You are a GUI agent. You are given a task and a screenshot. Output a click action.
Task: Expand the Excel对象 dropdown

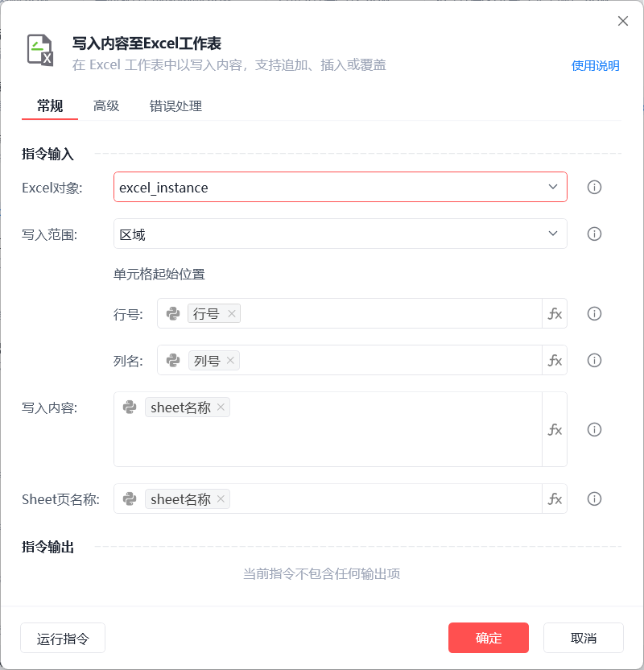(x=552, y=187)
